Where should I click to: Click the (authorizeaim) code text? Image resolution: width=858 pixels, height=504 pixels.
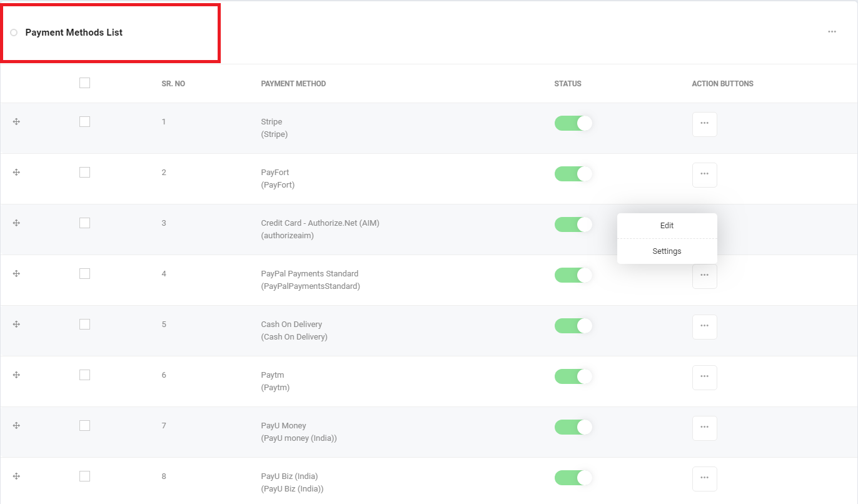point(288,236)
